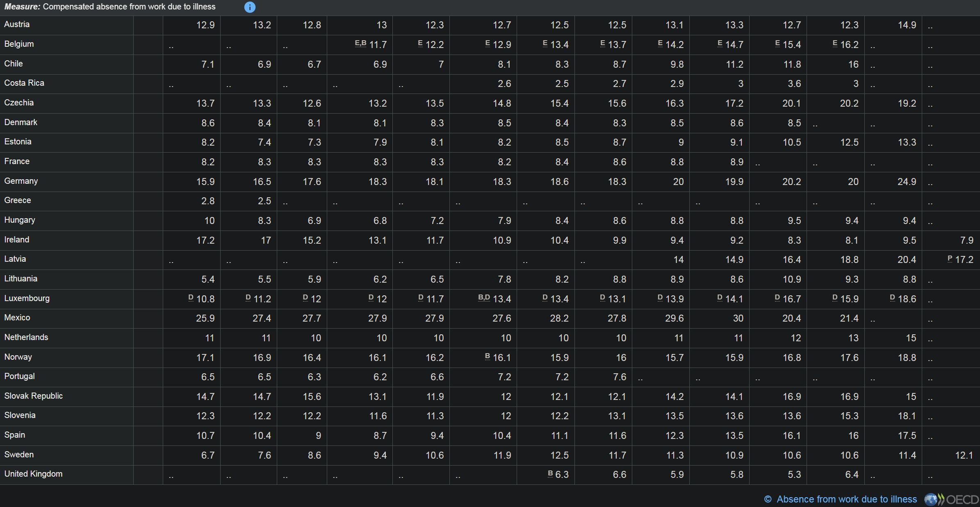
Task: Click Greece's 2.8 value cell
Action: (207, 201)
